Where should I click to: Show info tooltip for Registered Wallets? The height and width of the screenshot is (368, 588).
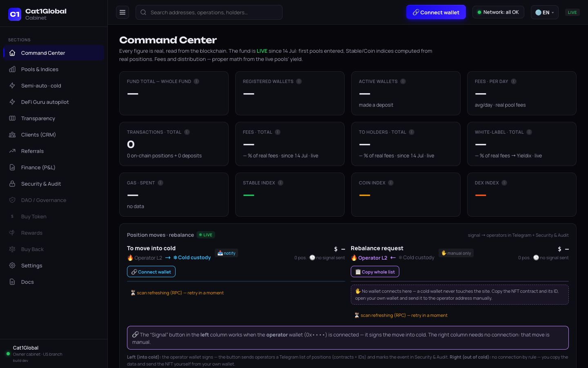(299, 81)
